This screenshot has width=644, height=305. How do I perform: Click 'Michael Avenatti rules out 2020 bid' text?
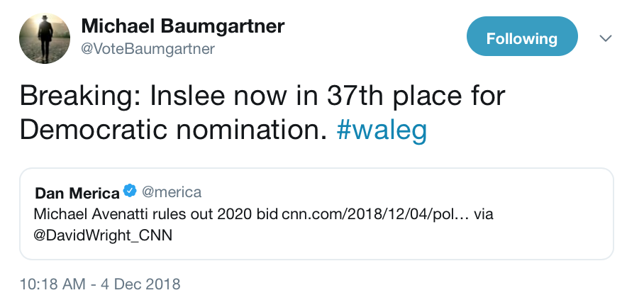(x=156, y=214)
